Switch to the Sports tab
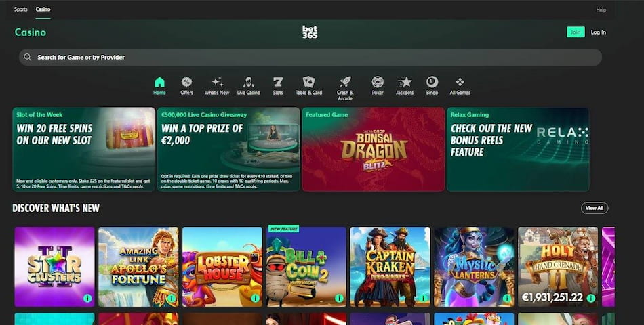The image size is (644, 325). pos(21,9)
